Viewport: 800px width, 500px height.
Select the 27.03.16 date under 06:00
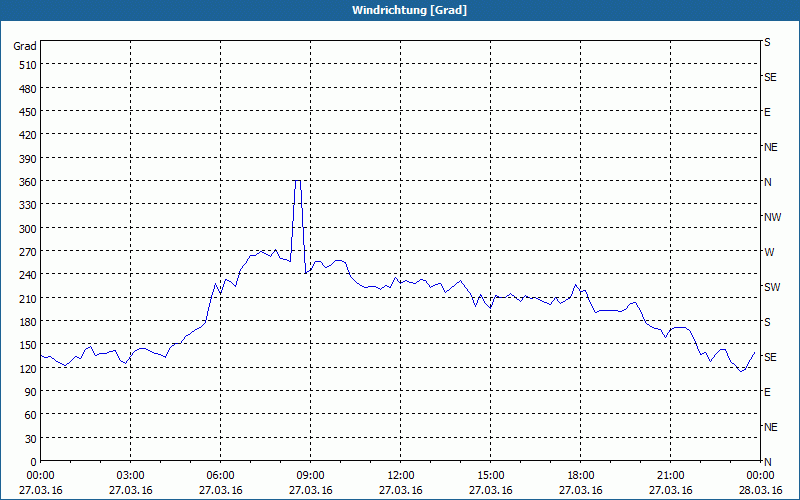coord(220,490)
